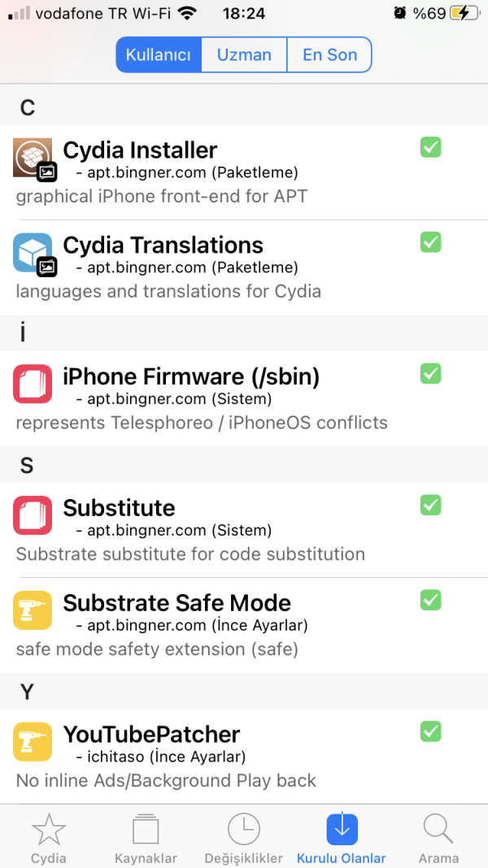
Task: Click the Cydia Installer green checkmark
Action: coord(430,147)
